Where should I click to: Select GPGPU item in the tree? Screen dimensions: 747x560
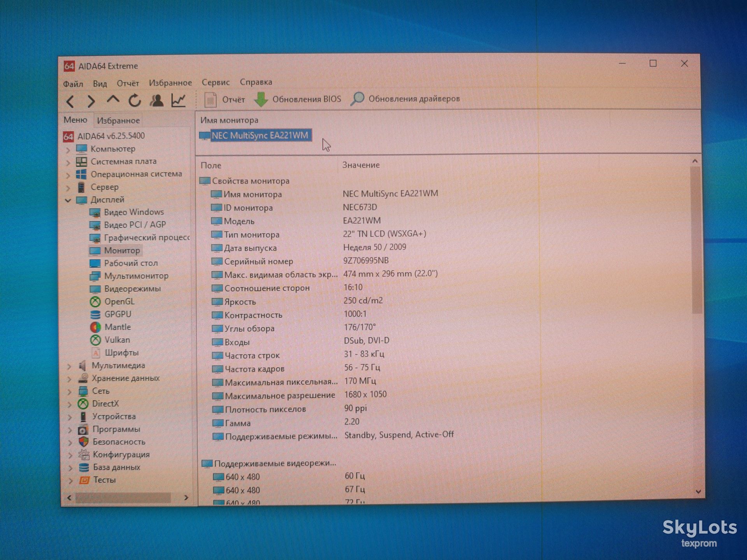(x=111, y=314)
